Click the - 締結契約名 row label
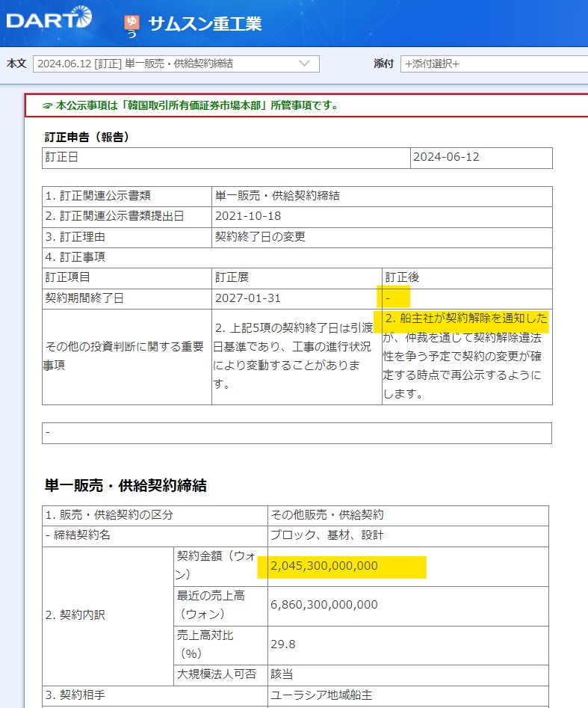Screen dimensions: 588x708 pos(78,535)
